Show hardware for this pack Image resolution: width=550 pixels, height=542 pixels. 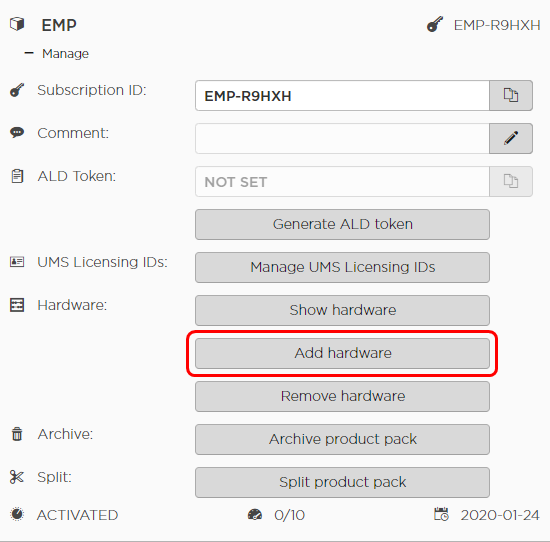(342, 310)
